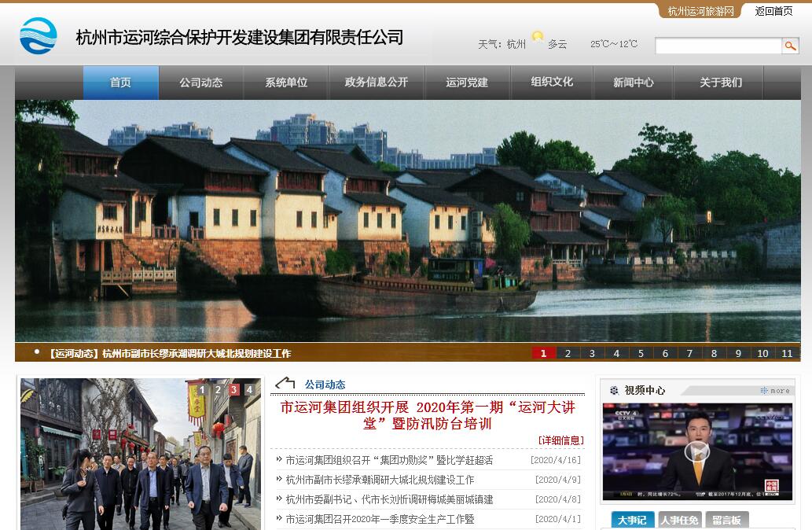Switch to the 留言板 tab
This screenshot has width=812, height=530.
pos(726,520)
